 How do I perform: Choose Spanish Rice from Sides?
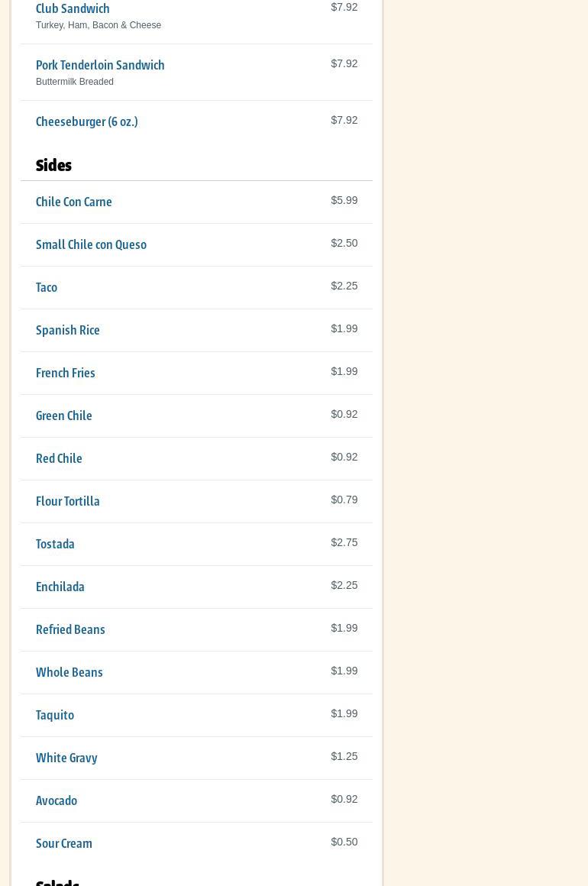(68, 330)
